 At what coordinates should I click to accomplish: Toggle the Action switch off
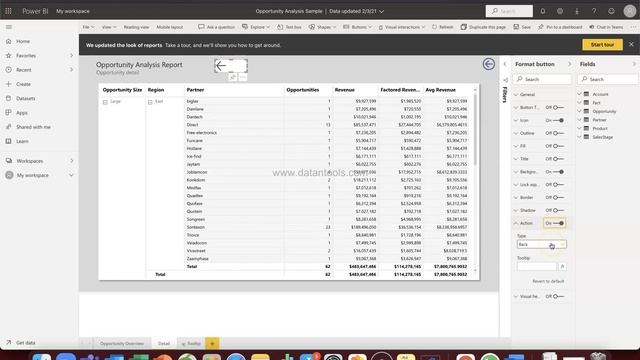tap(558, 223)
